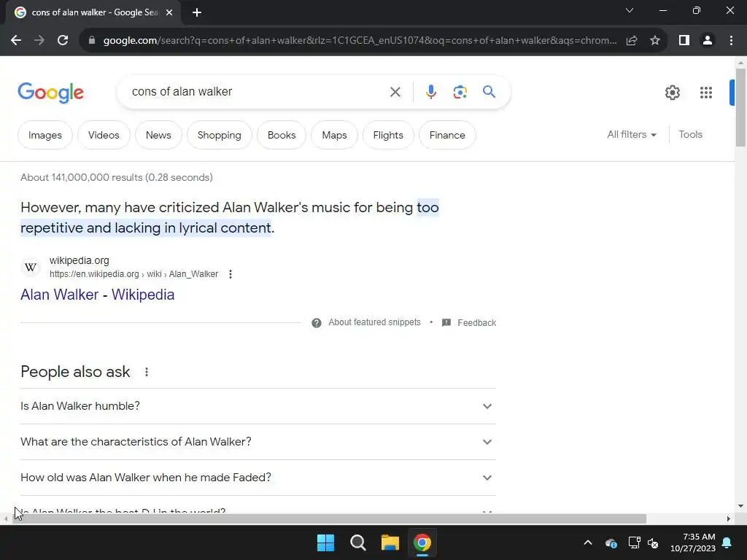Clear the search query with X

coord(395,92)
